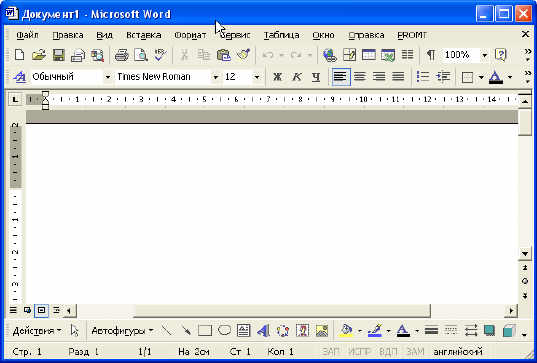
Task: Open the Таблица menu
Action: pos(282,35)
